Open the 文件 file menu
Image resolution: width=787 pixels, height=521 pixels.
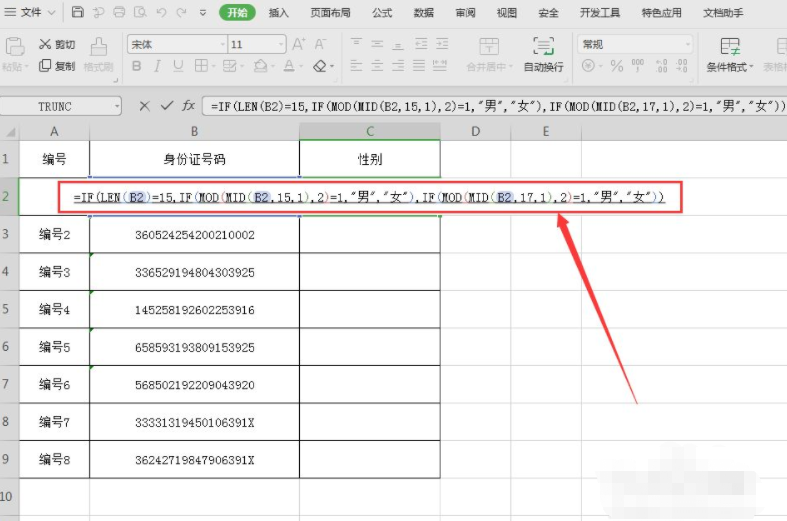[30, 12]
